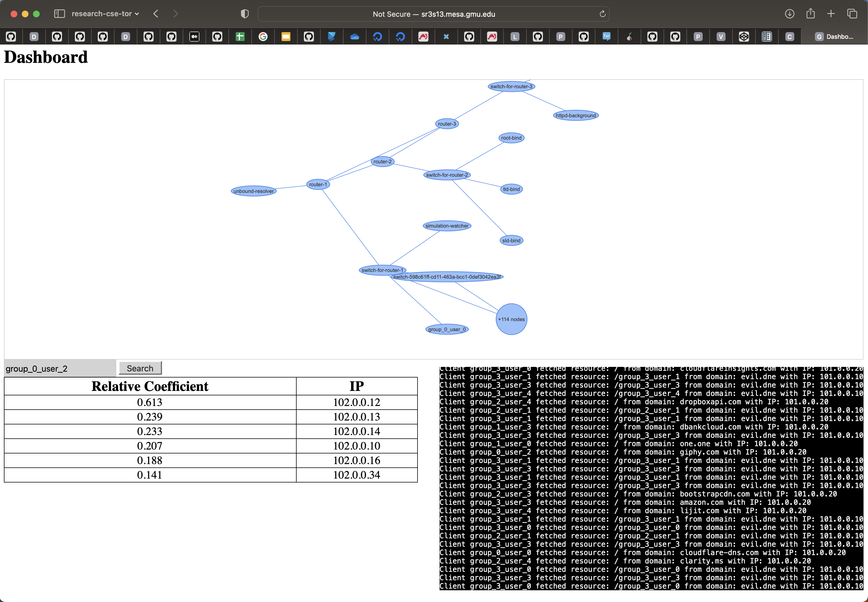Viewport: 868px width, 602px height.
Task: Click the Safari sidebar toggle icon
Action: (x=59, y=14)
